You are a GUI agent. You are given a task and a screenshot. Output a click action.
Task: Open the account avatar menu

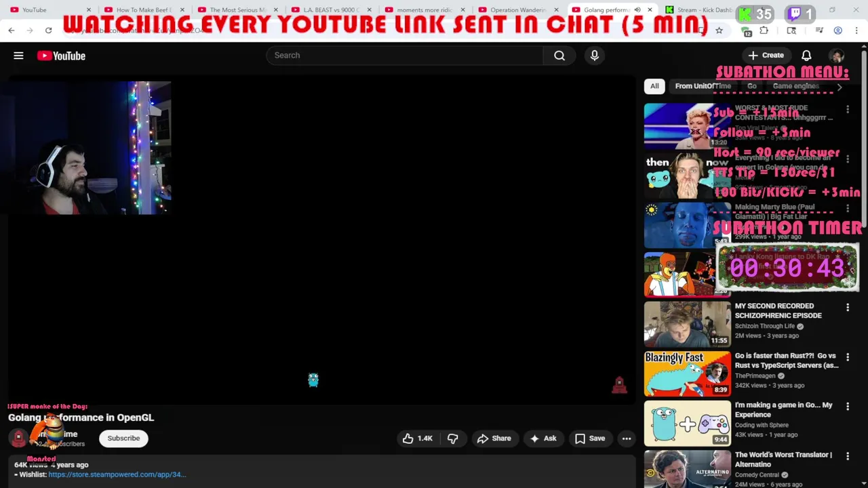(837, 56)
